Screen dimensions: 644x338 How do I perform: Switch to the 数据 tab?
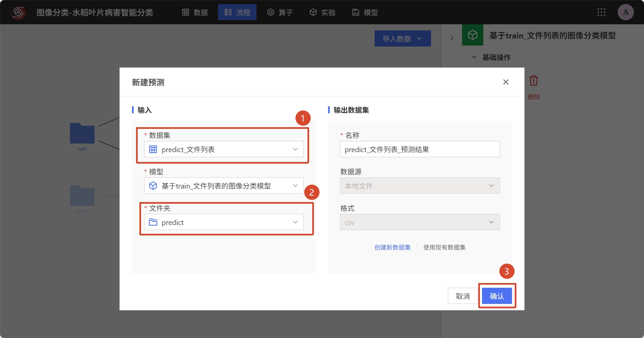tap(195, 12)
